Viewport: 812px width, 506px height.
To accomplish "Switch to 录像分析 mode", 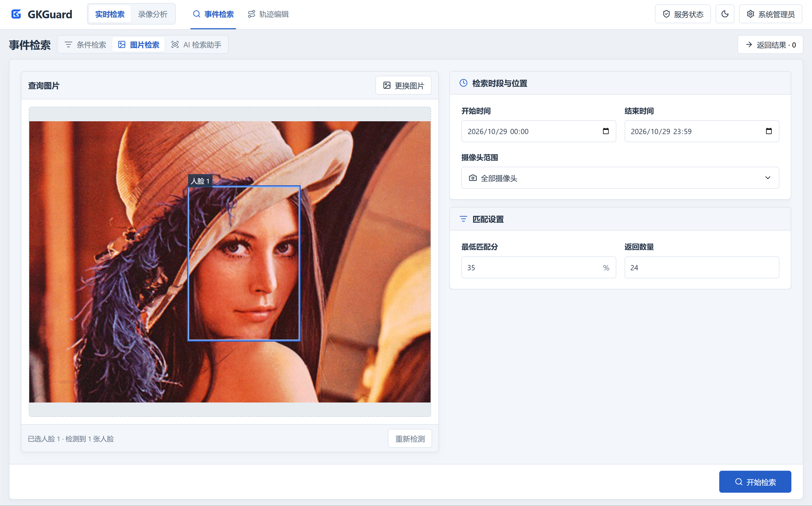I will [153, 14].
